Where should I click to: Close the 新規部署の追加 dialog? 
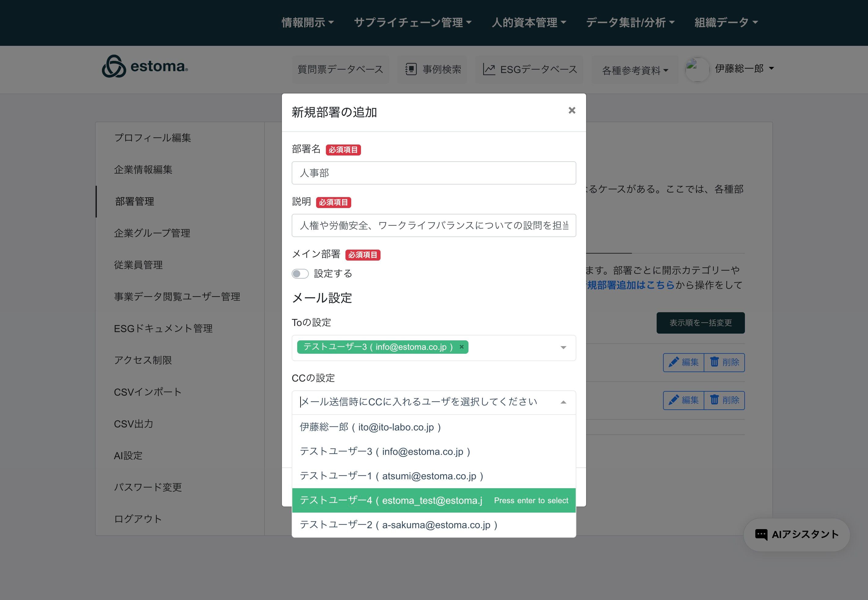coord(571,111)
